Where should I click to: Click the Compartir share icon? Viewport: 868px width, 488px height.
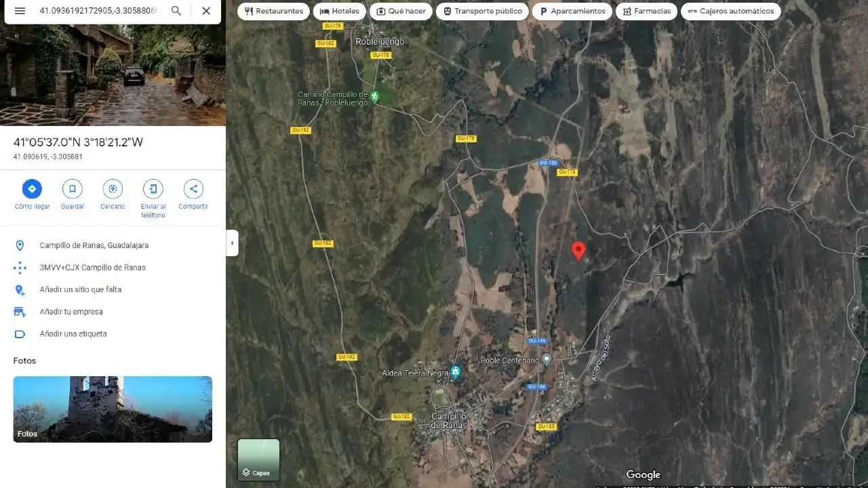[193, 189]
